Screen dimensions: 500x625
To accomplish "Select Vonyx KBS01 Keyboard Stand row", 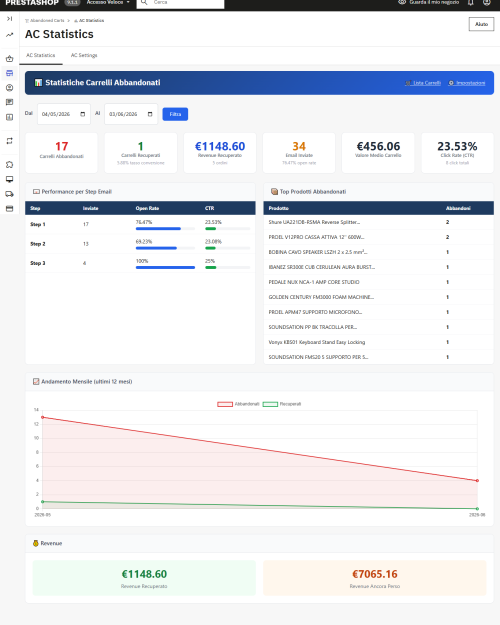I will (378, 342).
